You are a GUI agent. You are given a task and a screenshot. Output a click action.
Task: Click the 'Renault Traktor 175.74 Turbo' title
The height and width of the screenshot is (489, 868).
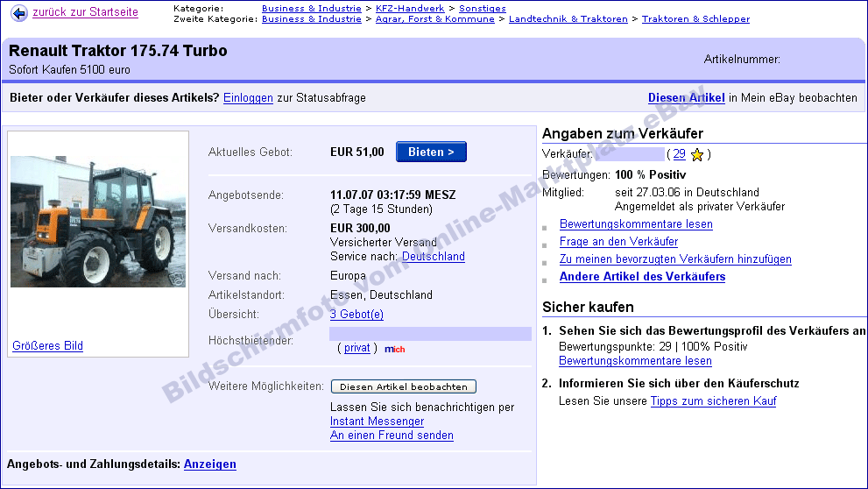[x=118, y=51]
